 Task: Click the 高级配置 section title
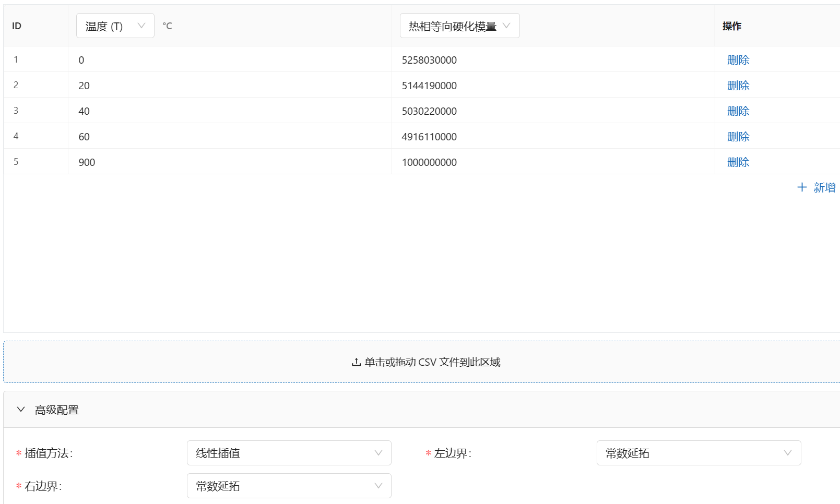pyautogui.click(x=57, y=410)
